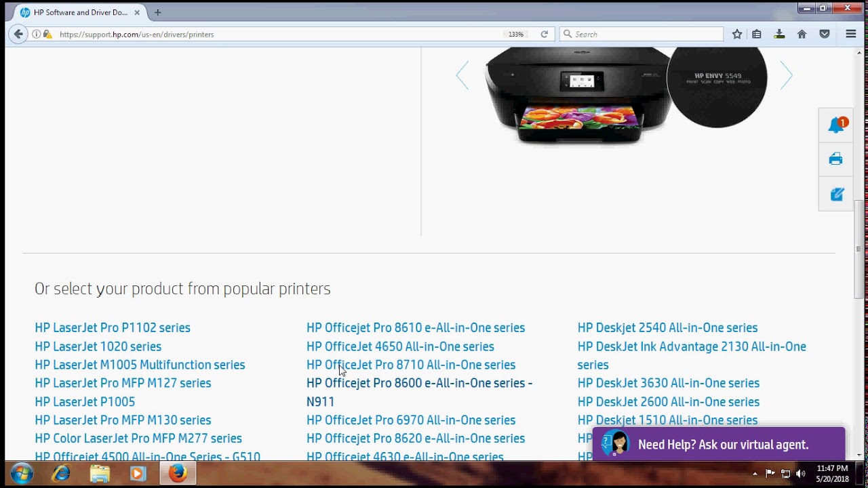Open HP LaserJet M1005 Multifunction series

point(140,365)
